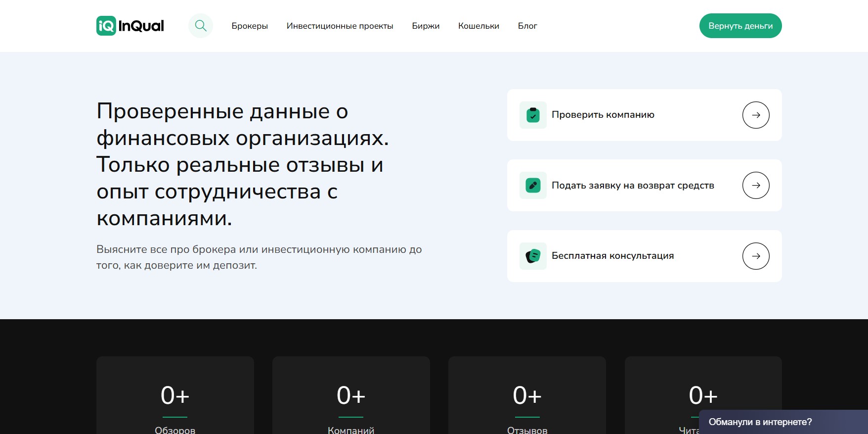Click the Вернуть деньги button
Screen dimensions: 868x434
[740, 26]
